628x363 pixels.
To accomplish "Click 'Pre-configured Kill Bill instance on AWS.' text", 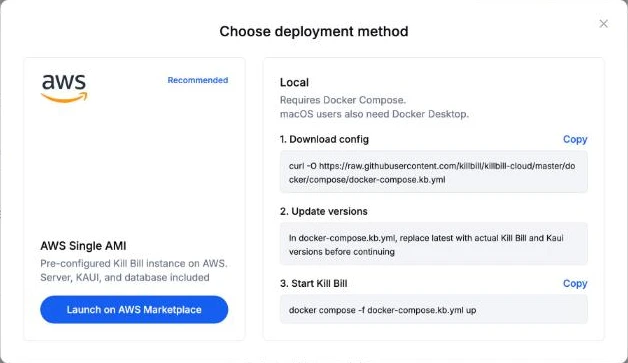I will pyautogui.click(x=134, y=263).
